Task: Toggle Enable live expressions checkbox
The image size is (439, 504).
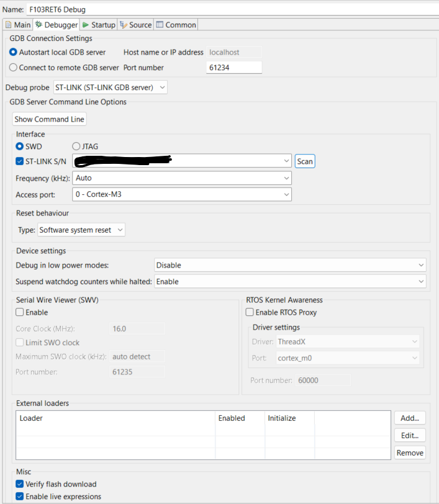Action: coord(20,497)
